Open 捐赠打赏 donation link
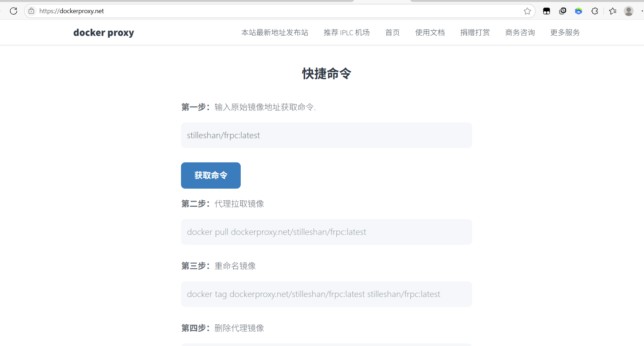The image size is (644, 346). click(475, 32)
